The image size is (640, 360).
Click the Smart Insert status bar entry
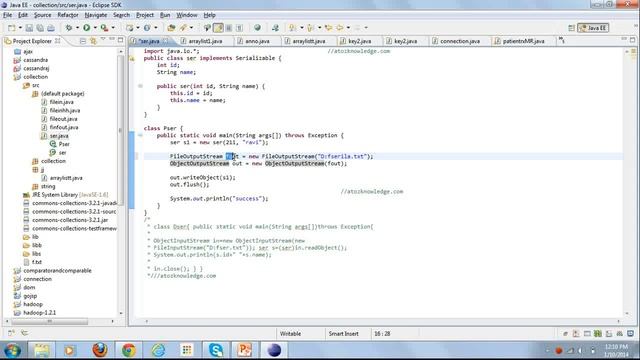[x=343, y=334]
